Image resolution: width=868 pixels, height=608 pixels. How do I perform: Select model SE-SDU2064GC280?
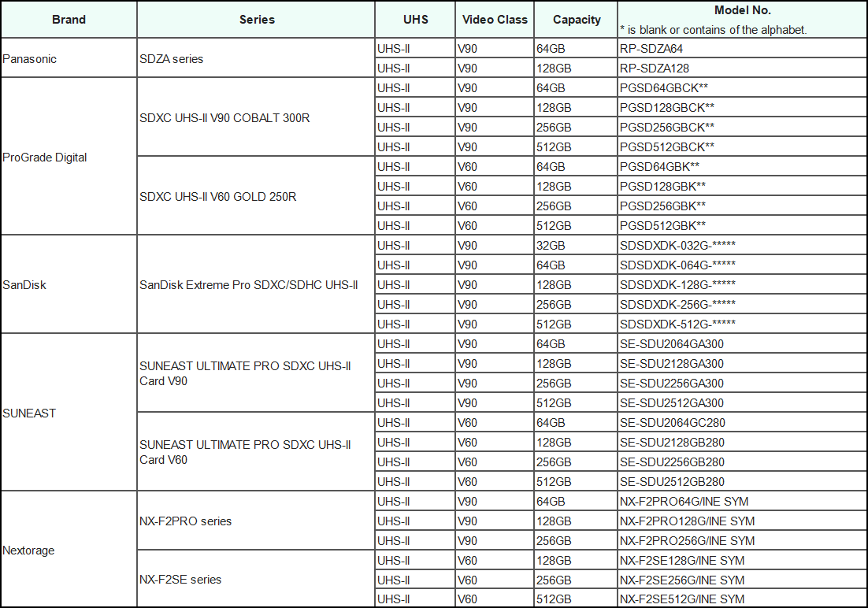tap(742, 422)
